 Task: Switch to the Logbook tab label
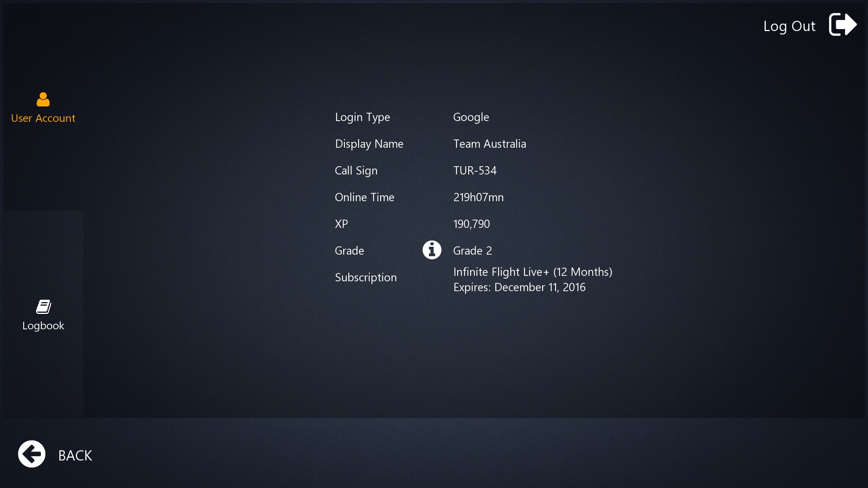[x=43, y=326]
